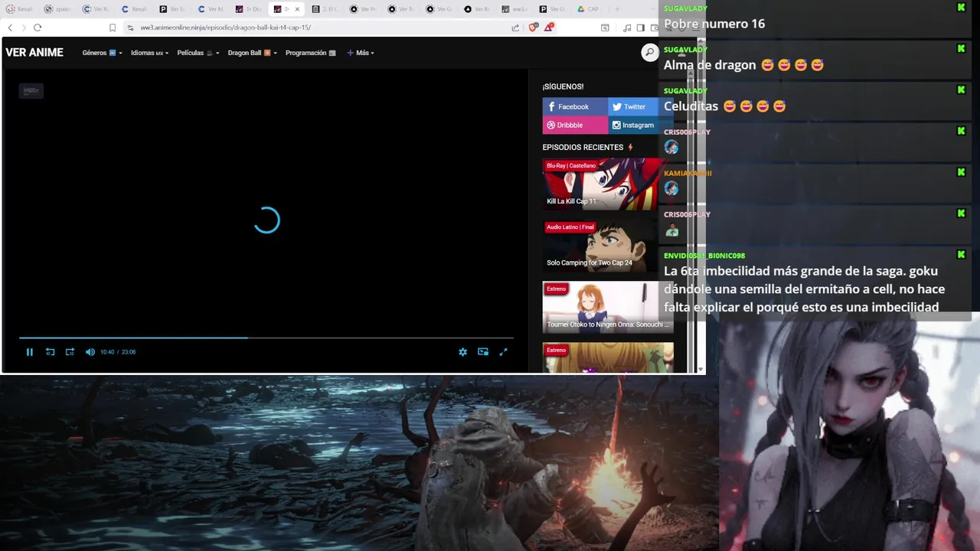
Task: Click the green K badge beside Pobre numero 16
Action: point(961,8)
